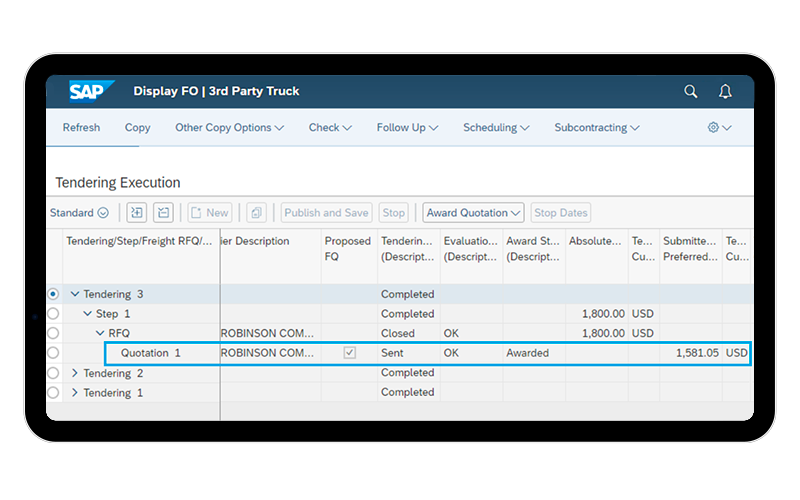This screenshot has width=800, height=500.
Task: Click the collapse all rows icon
Action: tap(163, 212)
